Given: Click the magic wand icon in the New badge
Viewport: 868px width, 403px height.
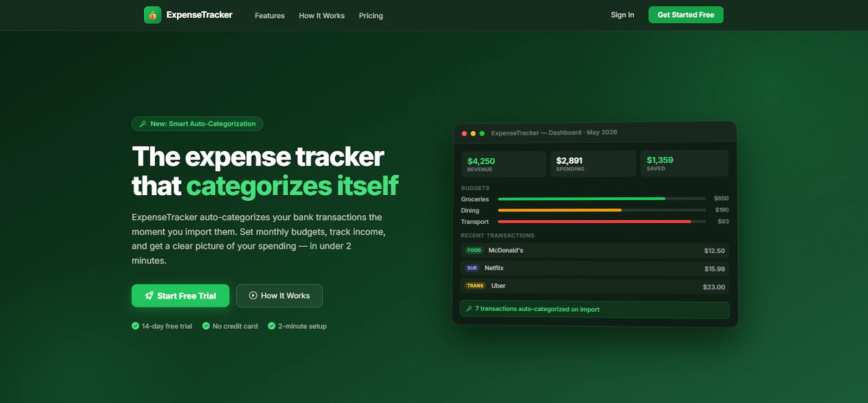Looking at the screenshot, I should coord(143,124).
